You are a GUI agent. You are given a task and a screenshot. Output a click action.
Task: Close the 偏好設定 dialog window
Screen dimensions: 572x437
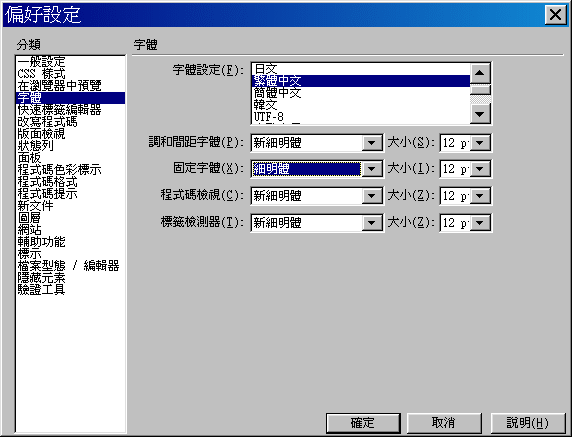pyautogui.click(x=556, y=15)
